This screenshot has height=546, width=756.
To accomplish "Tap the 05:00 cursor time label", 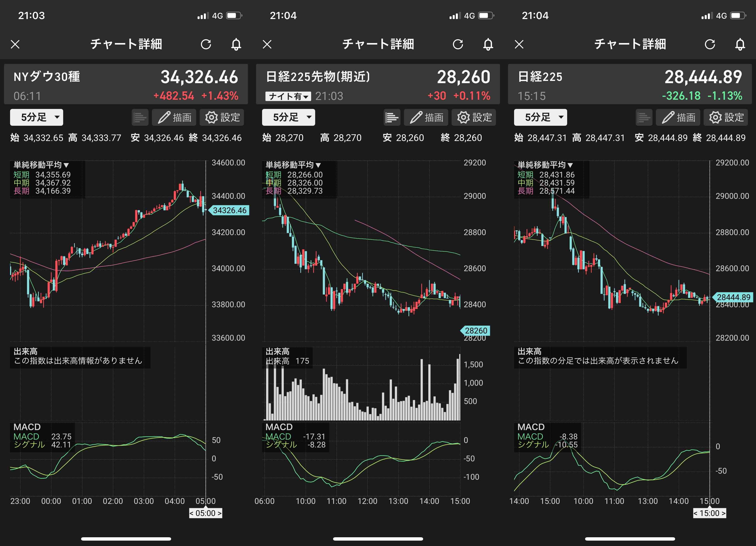I will [x=205, y=513].
